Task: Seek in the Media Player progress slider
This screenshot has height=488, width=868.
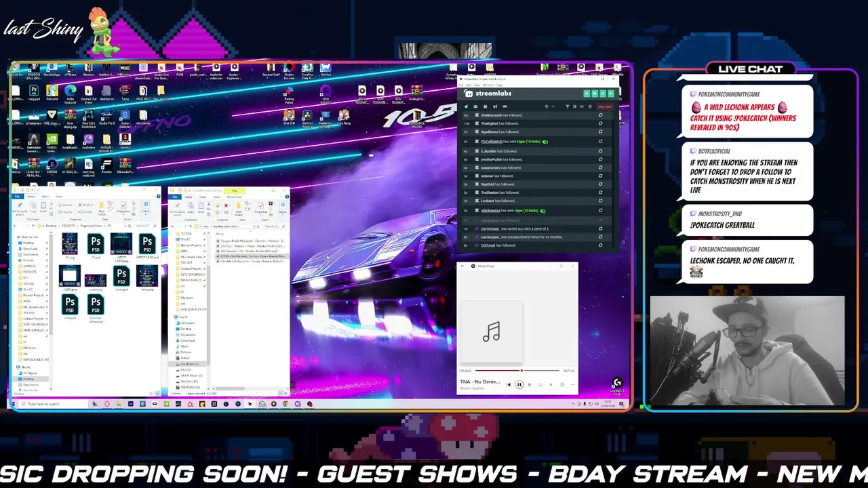Action: [x=517, y=370]
